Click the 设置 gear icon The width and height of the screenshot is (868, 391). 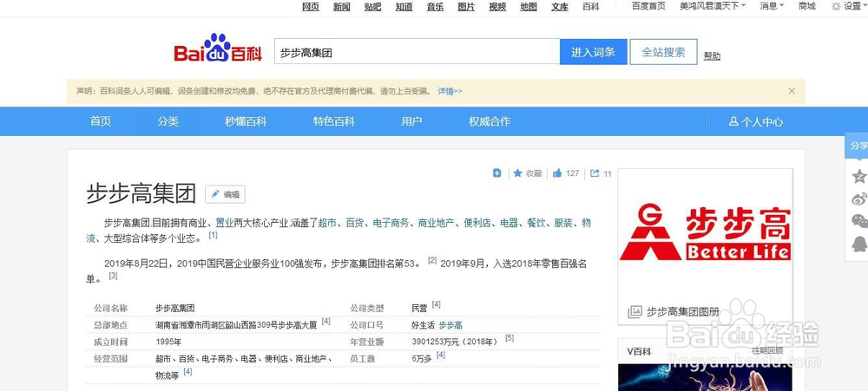836,7
